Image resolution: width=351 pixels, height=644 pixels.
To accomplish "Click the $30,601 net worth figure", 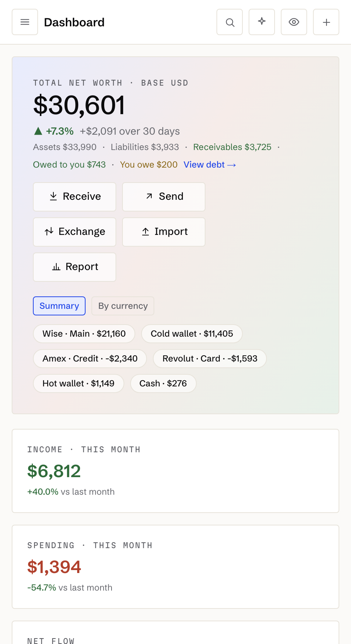I will tap(79, 105).
